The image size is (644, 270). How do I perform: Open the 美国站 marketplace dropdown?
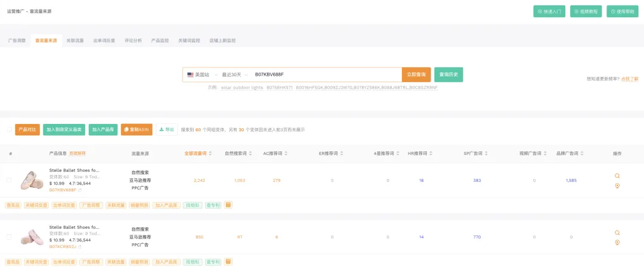coord(202,75)
